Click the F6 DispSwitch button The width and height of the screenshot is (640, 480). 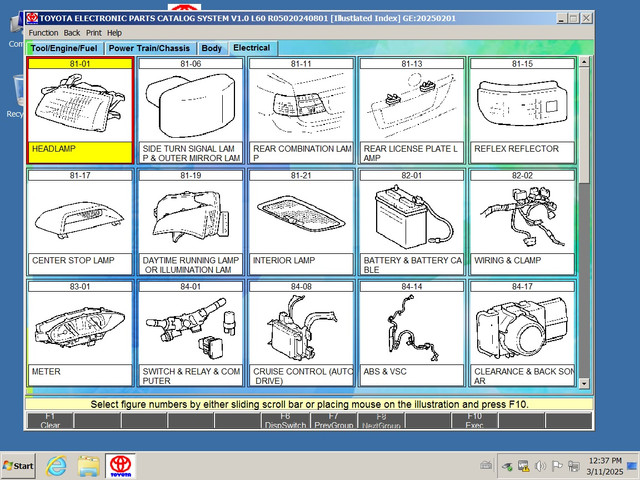(285, 420)
